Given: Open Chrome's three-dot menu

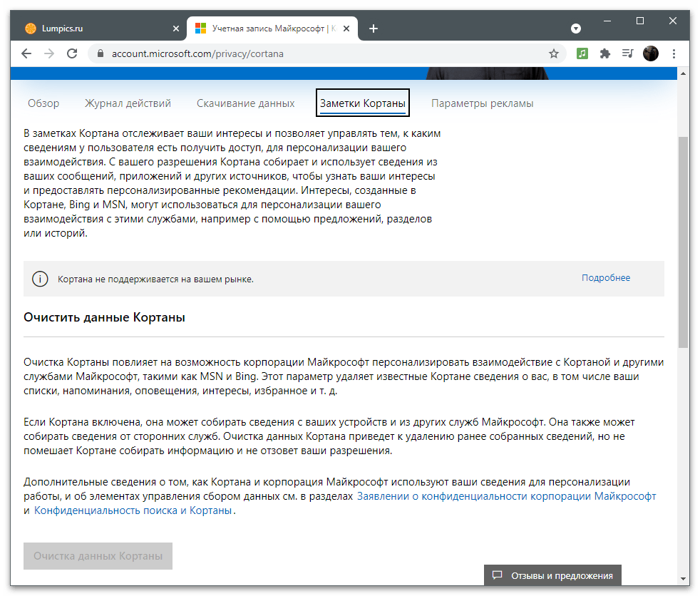Looking at the screenshot, I should pyautogui.click(x=674, y=54).
